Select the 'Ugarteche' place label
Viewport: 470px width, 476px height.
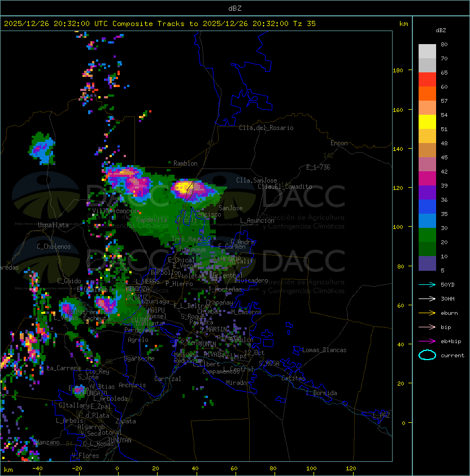(140, 358)
